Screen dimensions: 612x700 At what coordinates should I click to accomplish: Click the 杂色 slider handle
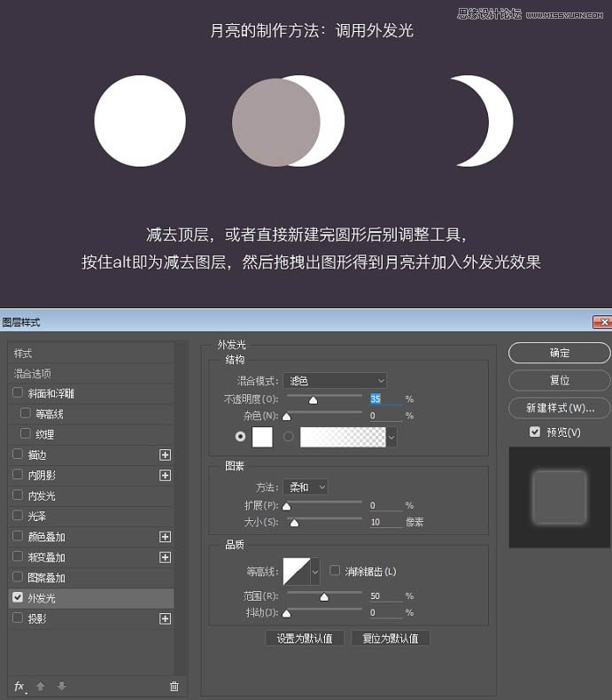pyautogui.click(x=287, y=416)
